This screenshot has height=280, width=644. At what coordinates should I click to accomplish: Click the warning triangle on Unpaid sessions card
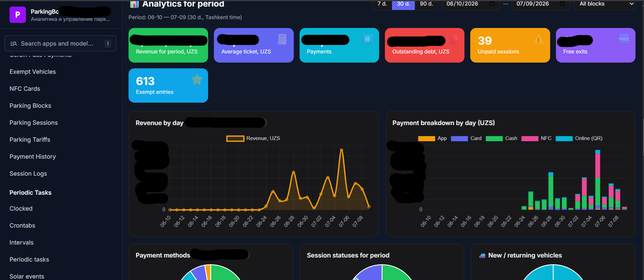coord(539,40)
